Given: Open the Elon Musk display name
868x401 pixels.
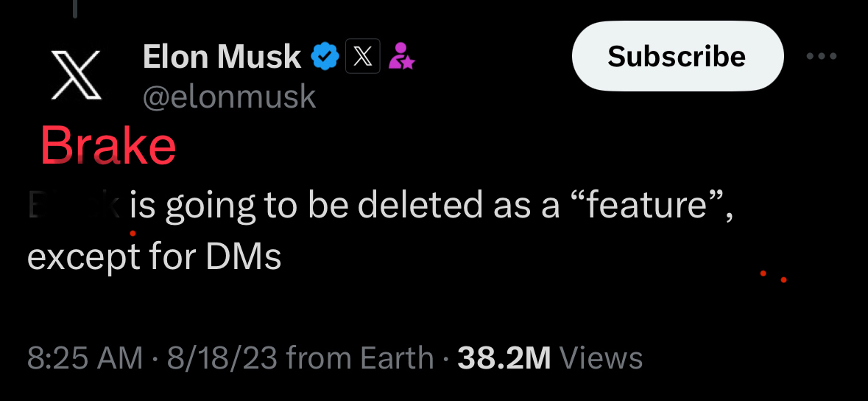Looking at the screenshot, I should pos(222,57).
